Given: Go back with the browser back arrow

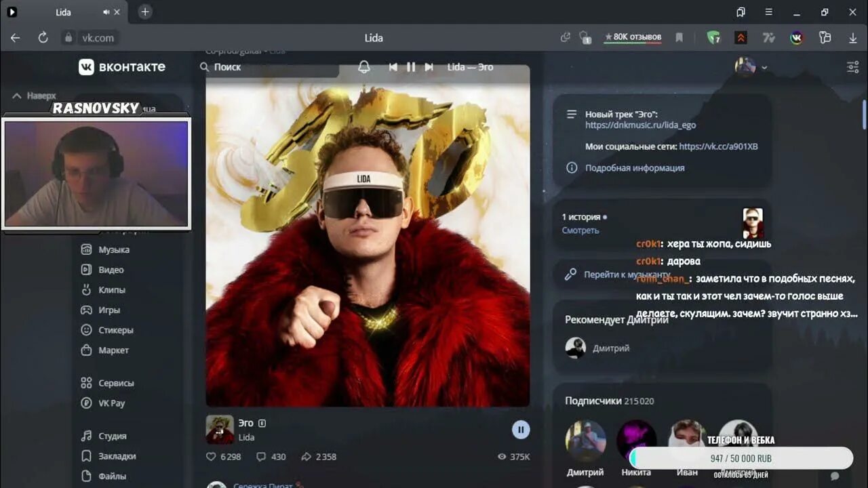Looking at the screenshot, I should 15,38.
